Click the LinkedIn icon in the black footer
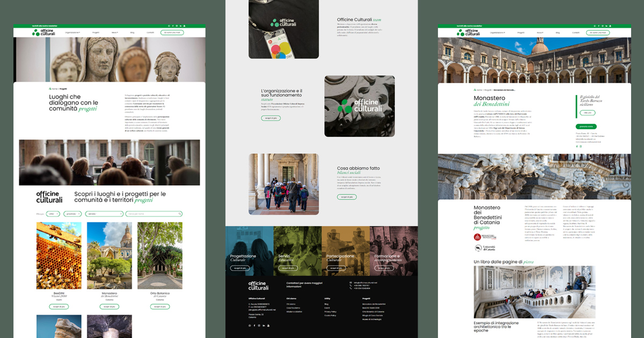Image resolution: width=644 pixels, height=338 pixels. click(264, 326)
